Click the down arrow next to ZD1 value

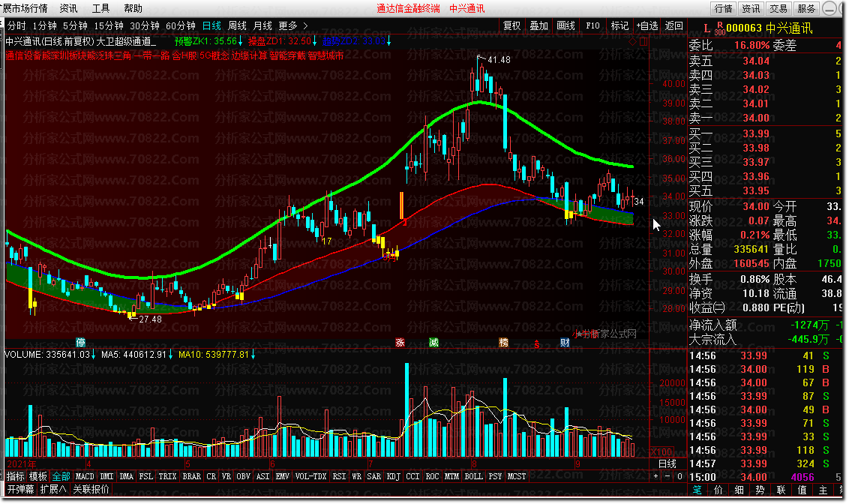point(314,41)
